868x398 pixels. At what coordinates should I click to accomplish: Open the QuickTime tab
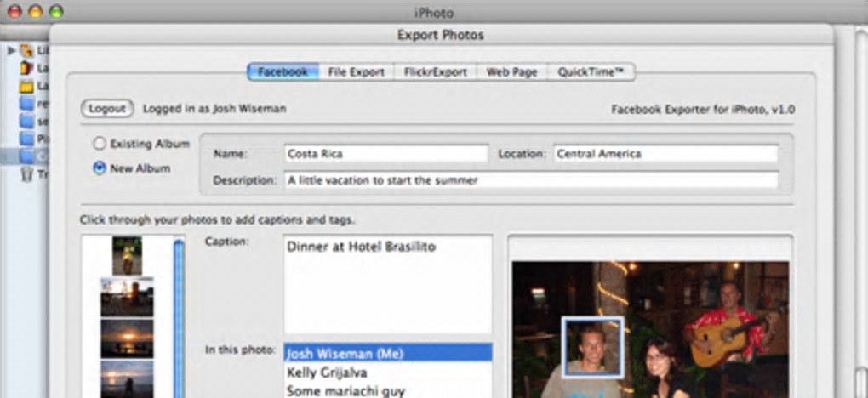[x=591, y=72]
